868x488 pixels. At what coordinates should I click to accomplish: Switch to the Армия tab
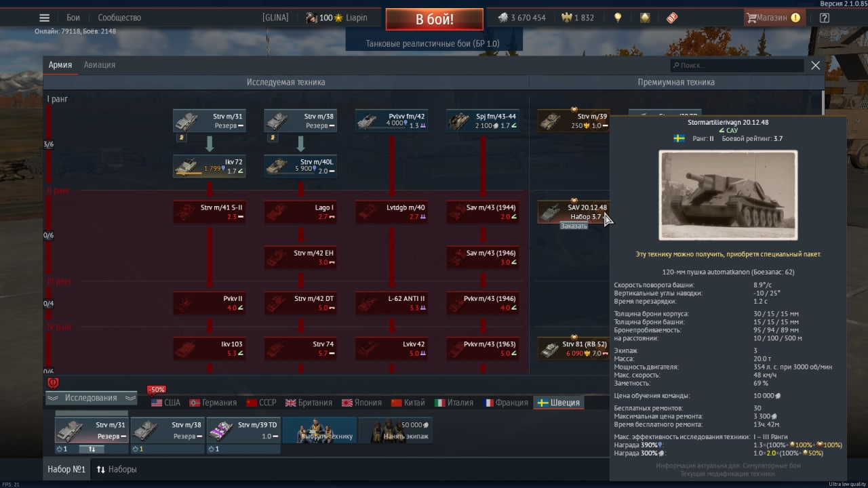(x=60, y=65)
